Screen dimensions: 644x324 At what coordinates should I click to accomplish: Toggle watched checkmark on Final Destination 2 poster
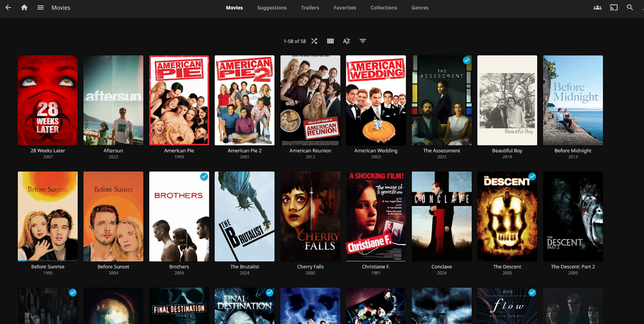(270, 293)
